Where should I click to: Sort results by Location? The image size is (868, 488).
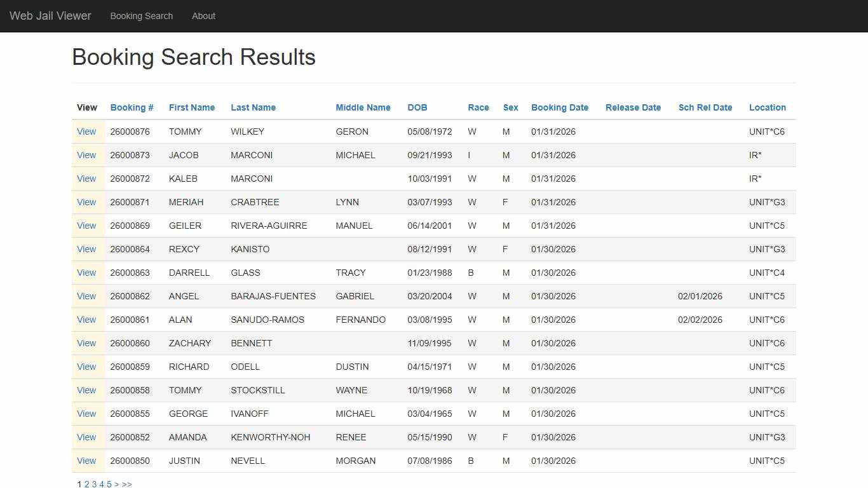[x=767, y=107]
